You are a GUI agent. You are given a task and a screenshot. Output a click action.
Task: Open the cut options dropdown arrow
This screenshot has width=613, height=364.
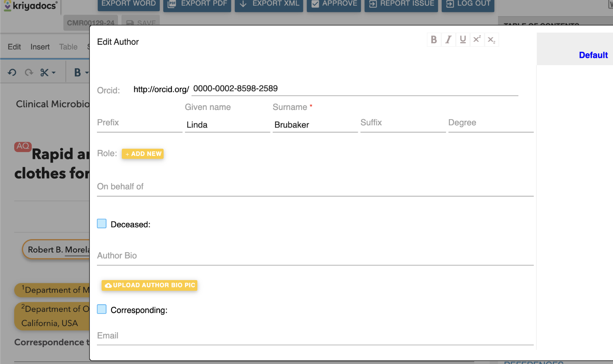pos(54,73)
